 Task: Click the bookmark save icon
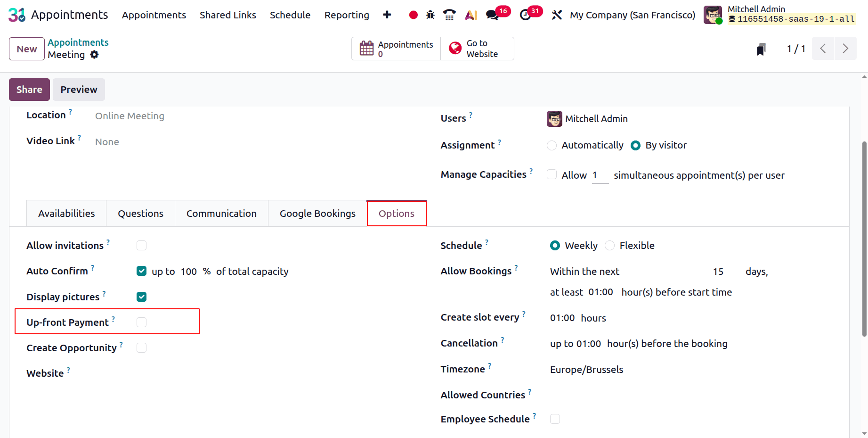coord(761,49)
